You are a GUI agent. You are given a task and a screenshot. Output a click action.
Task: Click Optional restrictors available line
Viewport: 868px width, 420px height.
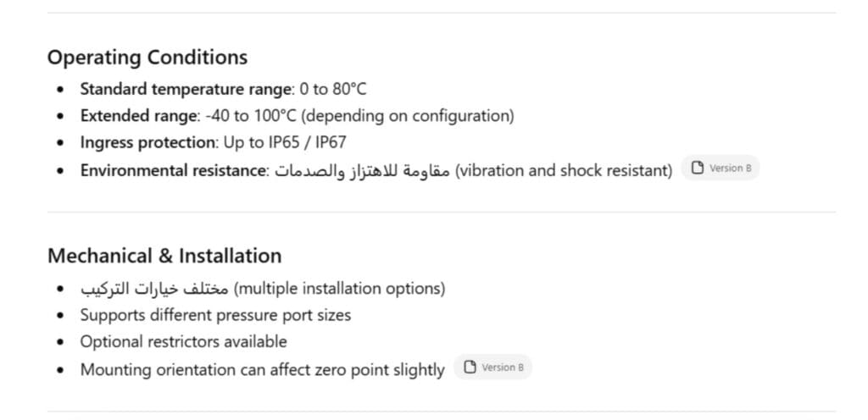point(183,342)
